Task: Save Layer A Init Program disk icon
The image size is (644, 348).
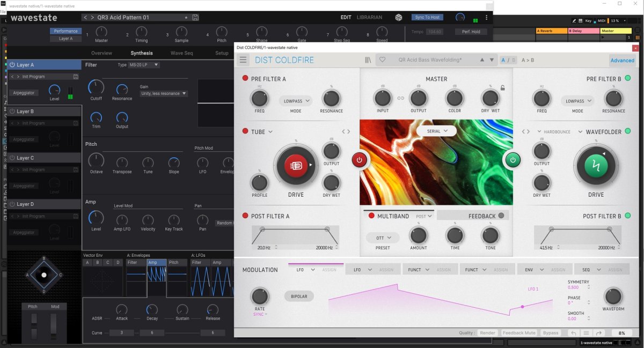Action: pos(76,77)
